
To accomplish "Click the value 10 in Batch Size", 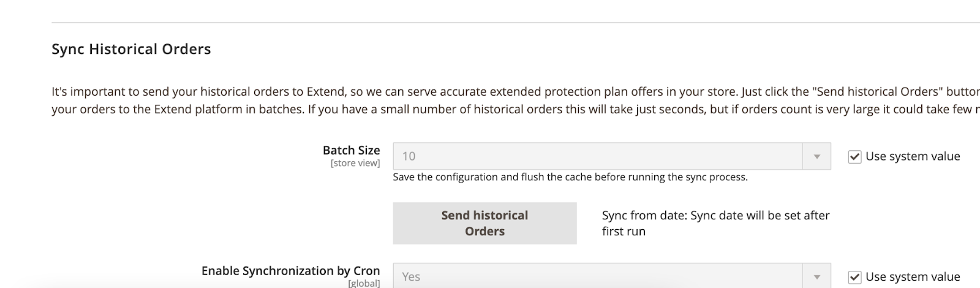I will click(409, 157).
